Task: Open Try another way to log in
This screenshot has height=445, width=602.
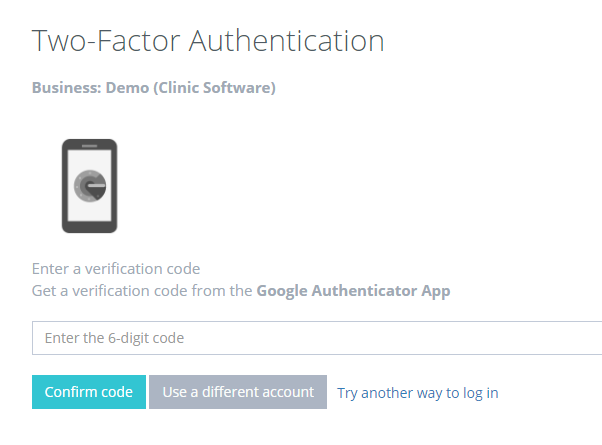Action: pyautogui.click(x=417, y=393)
